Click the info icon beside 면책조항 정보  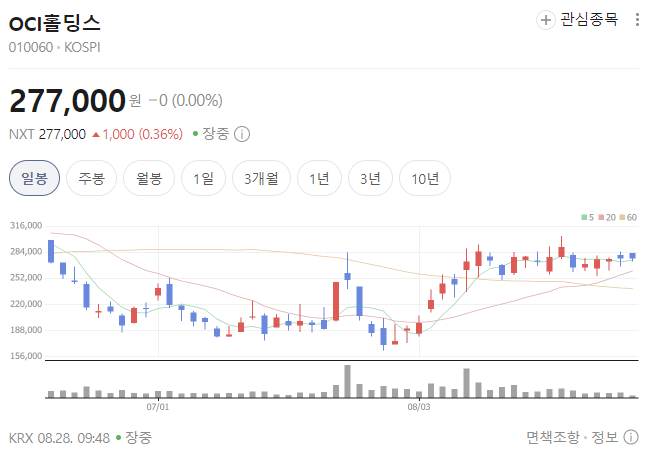coord(631,437)
